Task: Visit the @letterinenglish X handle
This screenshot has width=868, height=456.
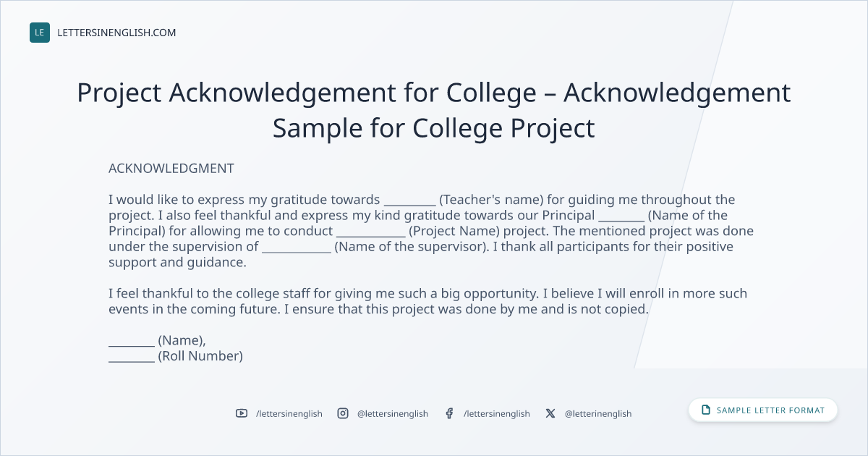Action: click(598, 413)
